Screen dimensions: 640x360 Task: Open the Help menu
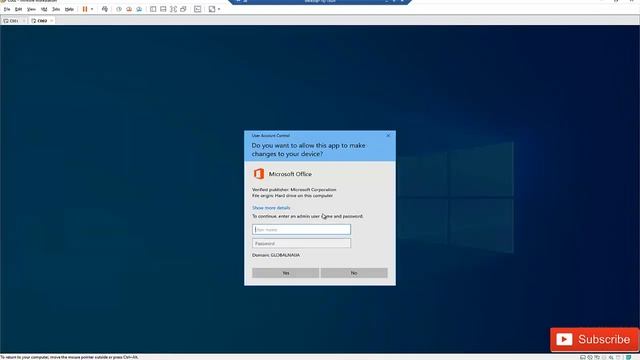(x=69, y=9)
